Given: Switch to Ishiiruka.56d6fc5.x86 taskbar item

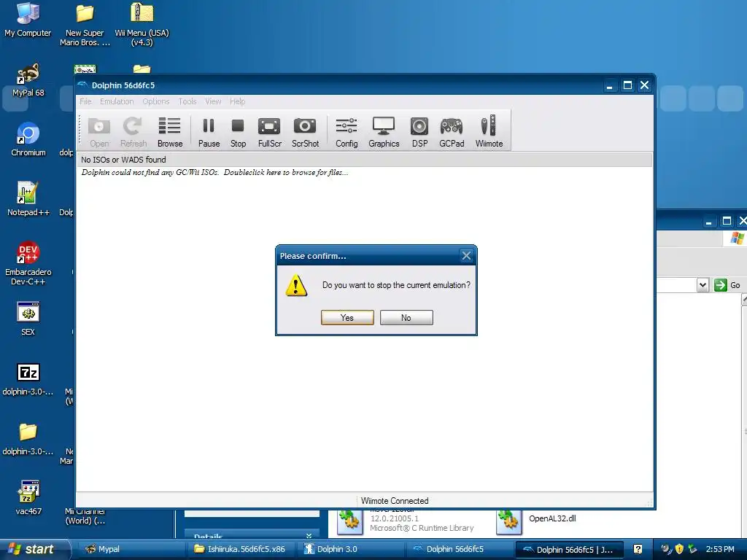Looking at the screenshot, I should point(242,549).
